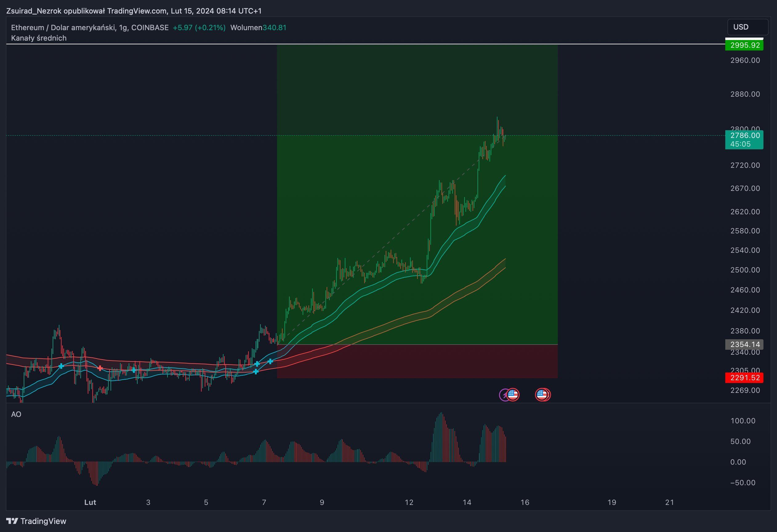Click the rightmost US flag event icon
777x532 pixels.
click(543, 395)
